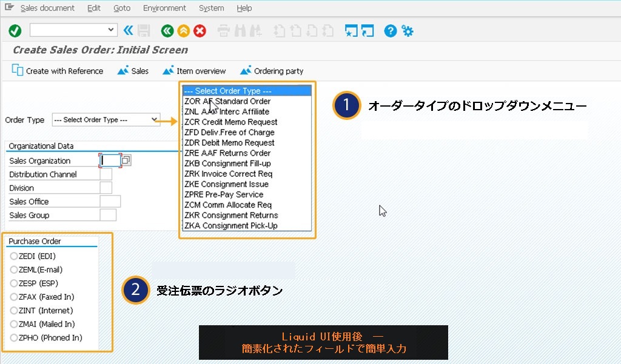
Task: Open the command field dropdown arrow
Action: pos(111,30)
